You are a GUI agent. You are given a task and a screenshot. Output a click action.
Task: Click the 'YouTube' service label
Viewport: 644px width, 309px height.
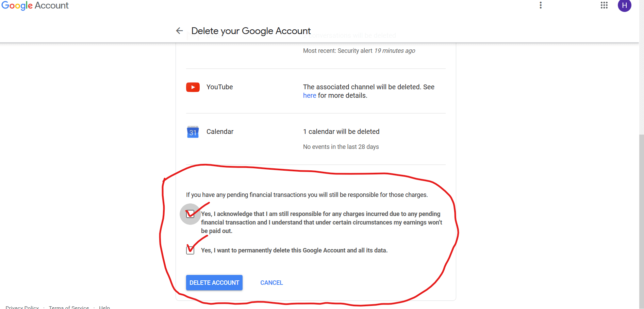220,87
